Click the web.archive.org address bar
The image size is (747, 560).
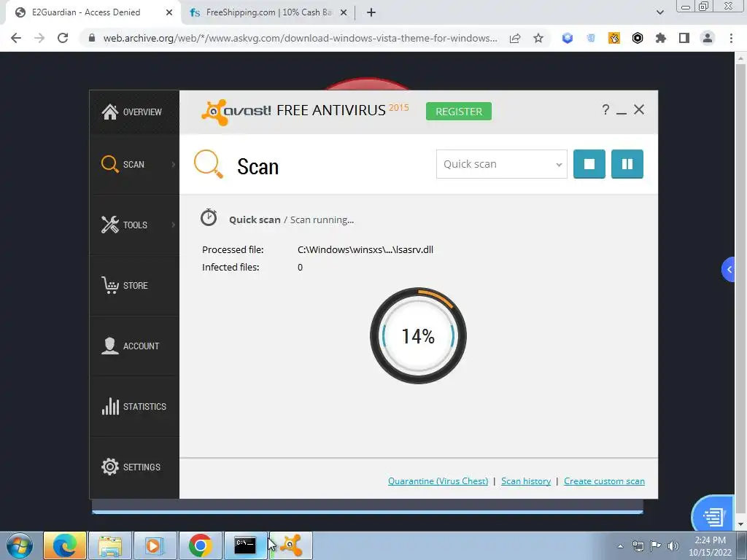click(x=300, y=38)
